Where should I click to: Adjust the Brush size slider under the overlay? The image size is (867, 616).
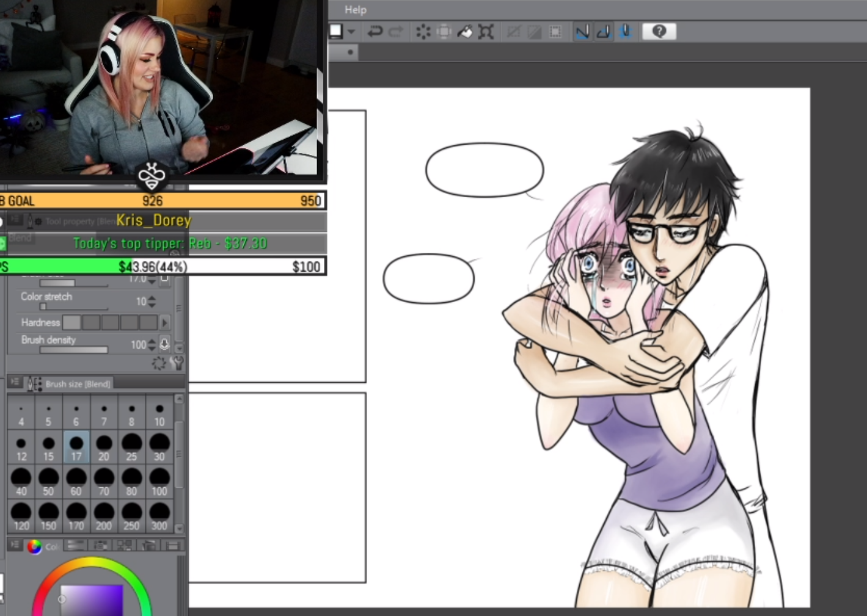pos(73,283)
